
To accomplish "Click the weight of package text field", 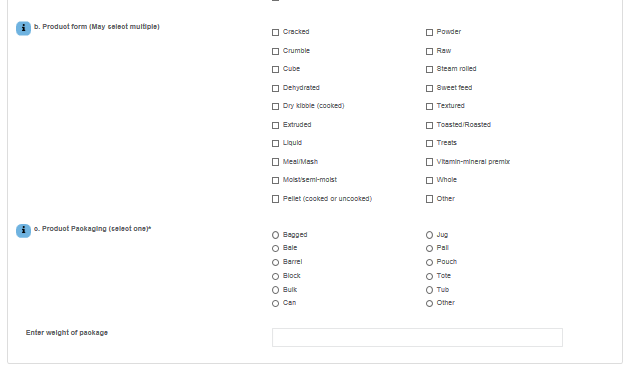I will point(417,337).
